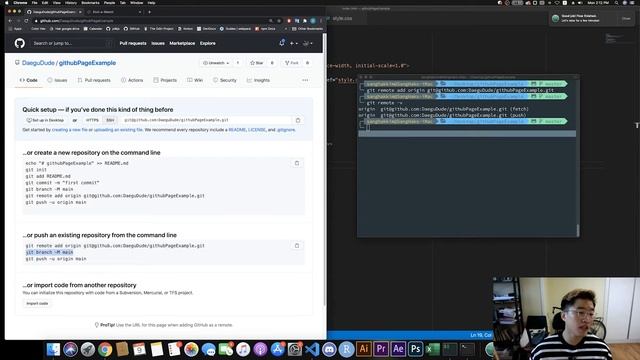Open Messages from the dock
Viewport: 640px width, 360px height.
coord(209,349)
